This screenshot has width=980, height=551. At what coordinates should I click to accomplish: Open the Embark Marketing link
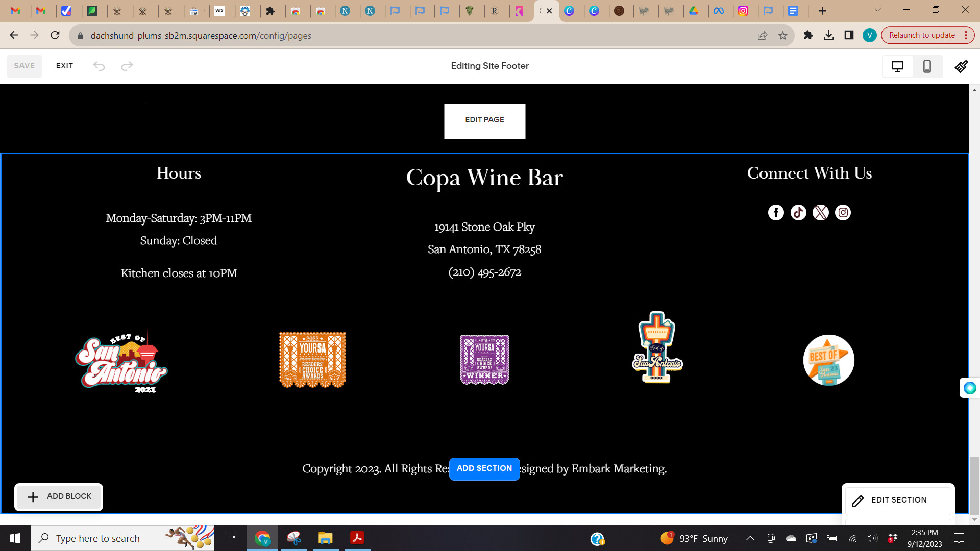tap(618, 468)
